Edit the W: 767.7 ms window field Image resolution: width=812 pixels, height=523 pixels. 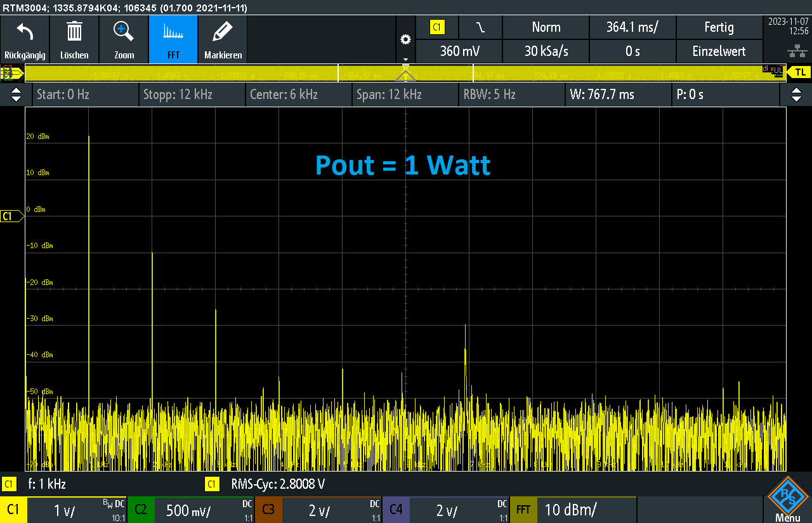618,95
